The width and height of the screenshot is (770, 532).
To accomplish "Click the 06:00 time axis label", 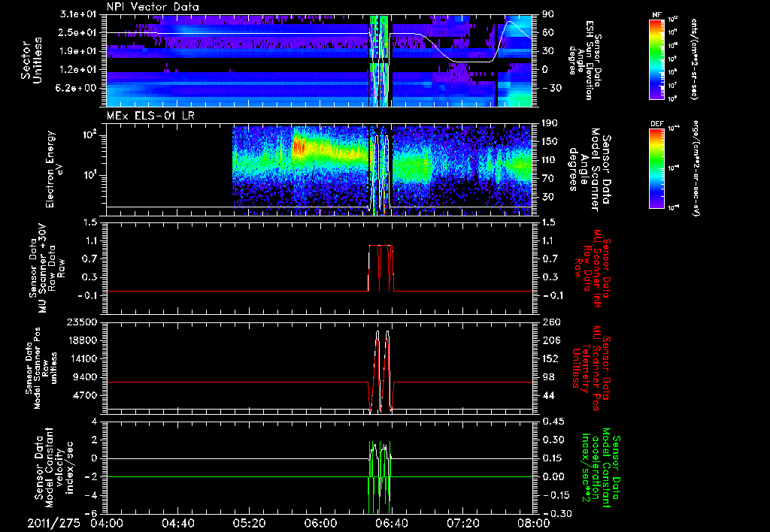I will click(320, 523).
